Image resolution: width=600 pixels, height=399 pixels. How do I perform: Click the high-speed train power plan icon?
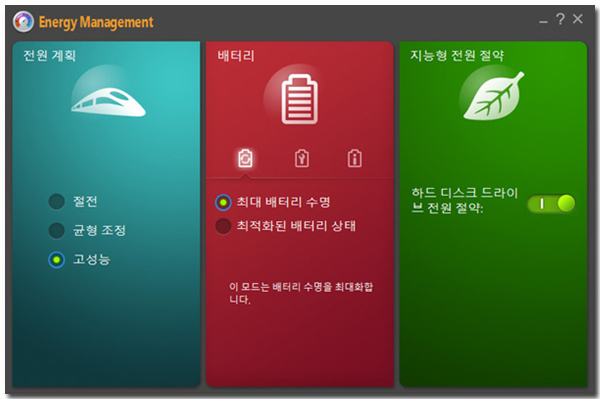(108, 102)
